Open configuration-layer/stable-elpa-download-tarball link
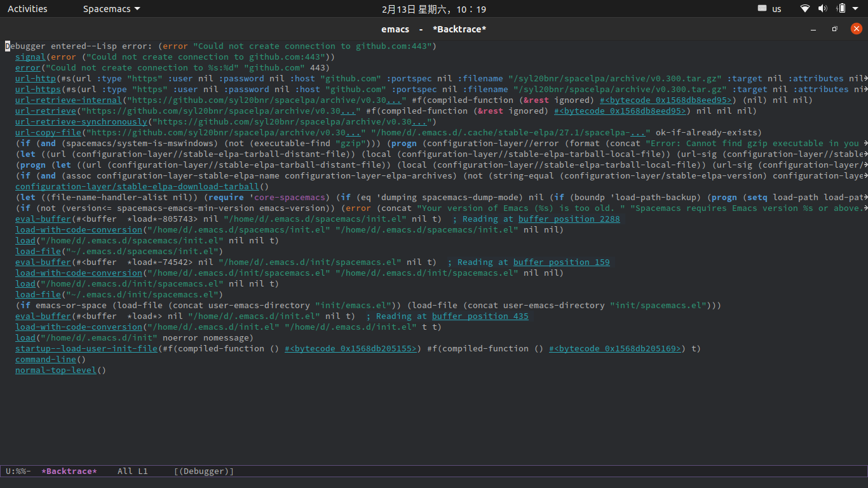 click(x=137, y=186)
